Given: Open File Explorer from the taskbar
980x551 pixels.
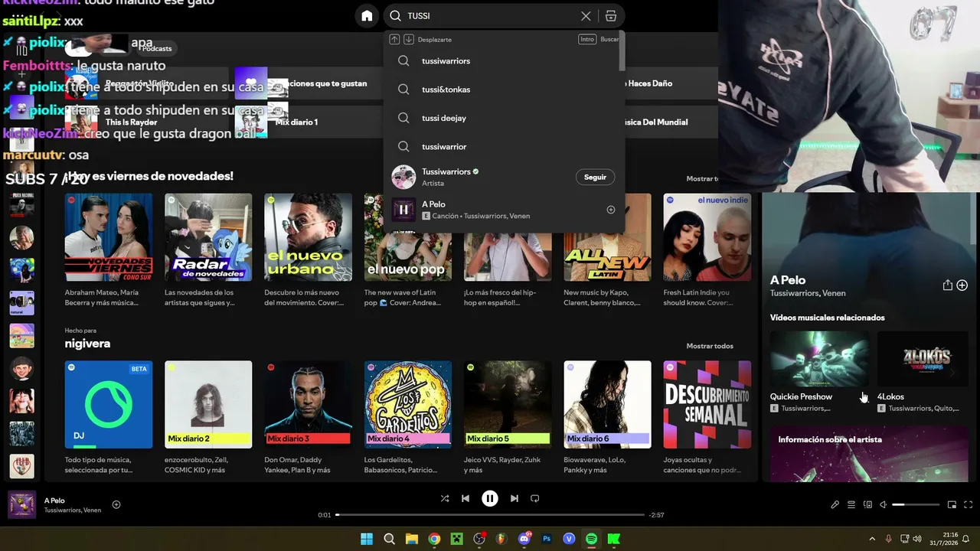Looking at the screenshot, I should 411,539.
